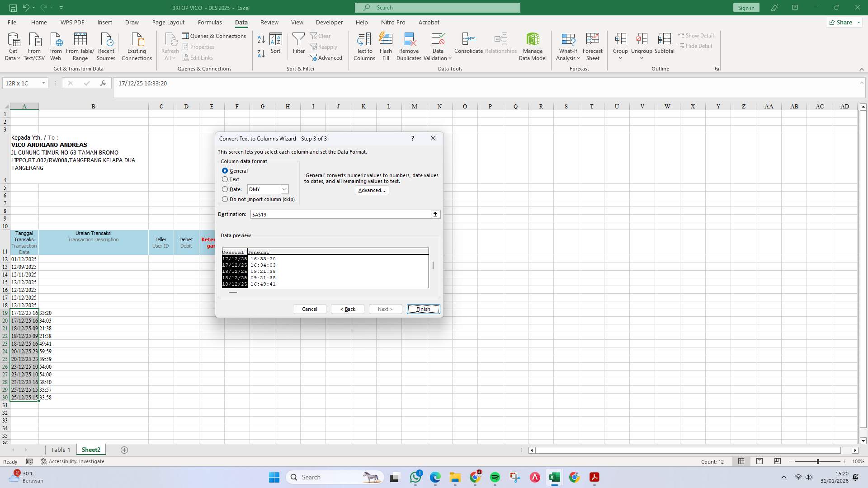The height and width of the screenshot is (488, 868).
Task: Open the Advanced text import settings
Action: click(372, 190)
